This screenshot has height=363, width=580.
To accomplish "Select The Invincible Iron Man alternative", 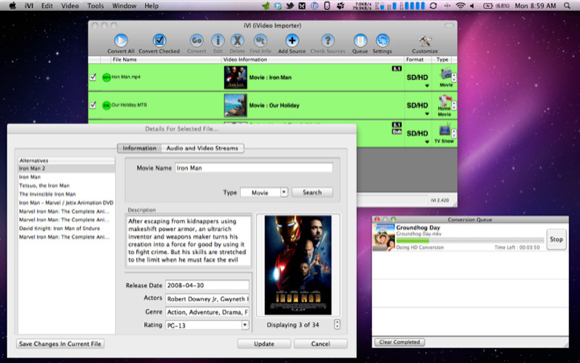I will click(67, 194).
